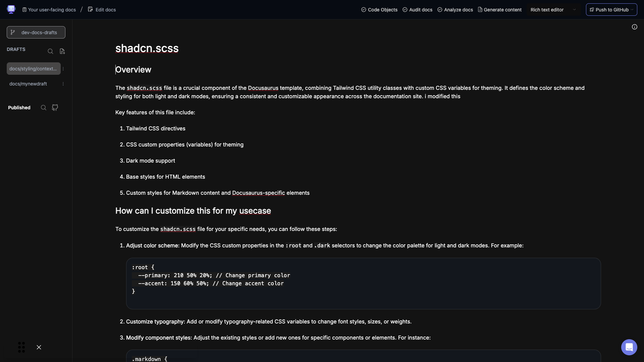Search drafts with the magnifier icon
The height and width of the screenshot is (362, 644).
(50, 51)
